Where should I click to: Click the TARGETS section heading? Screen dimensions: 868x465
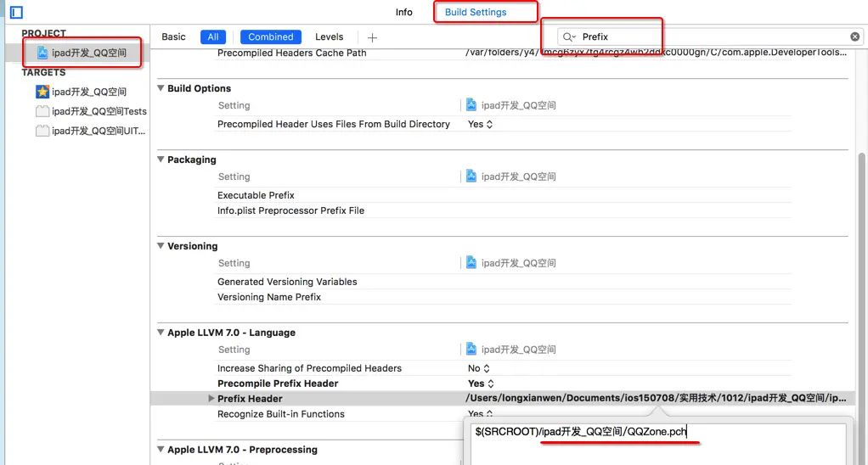43,72
